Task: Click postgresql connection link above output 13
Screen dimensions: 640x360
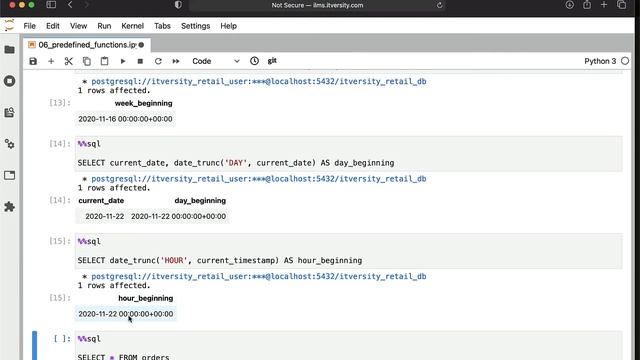Action: point(259,81)
